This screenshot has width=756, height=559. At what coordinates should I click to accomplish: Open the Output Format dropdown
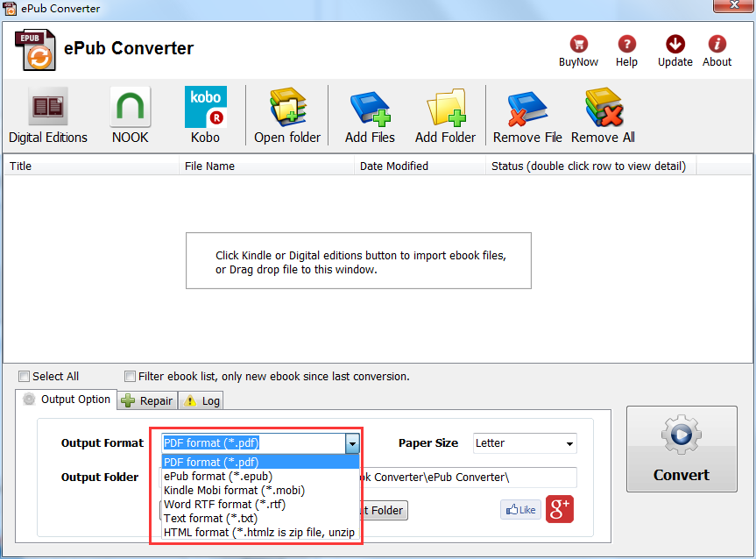(352, 443)
